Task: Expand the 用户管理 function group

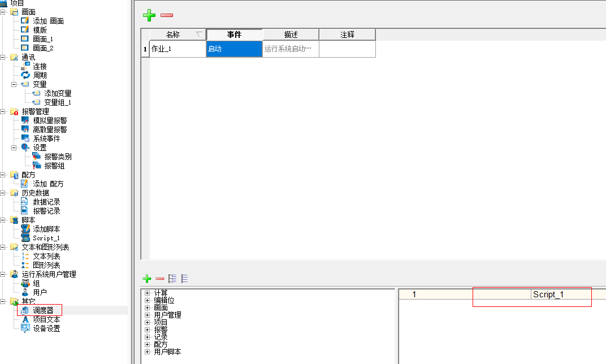Action: [147, 315]
